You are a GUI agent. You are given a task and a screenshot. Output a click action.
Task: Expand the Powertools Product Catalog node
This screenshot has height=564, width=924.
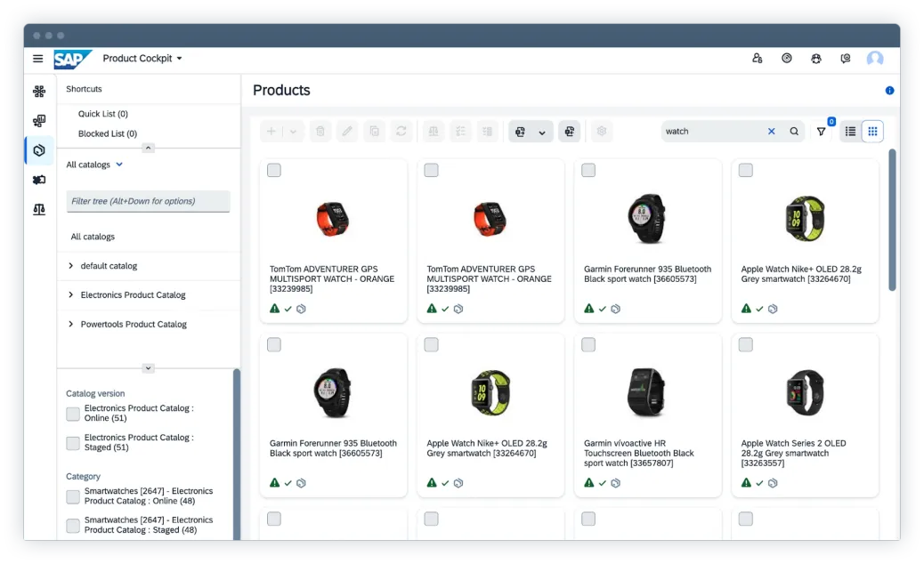point(70,324)
